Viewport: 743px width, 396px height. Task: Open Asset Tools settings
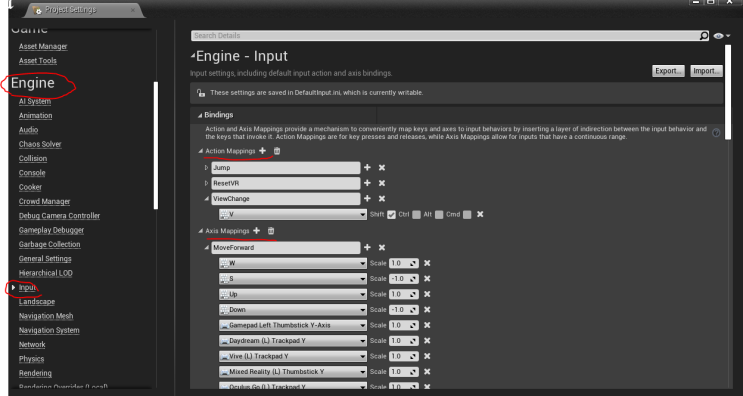pos(38,61)
